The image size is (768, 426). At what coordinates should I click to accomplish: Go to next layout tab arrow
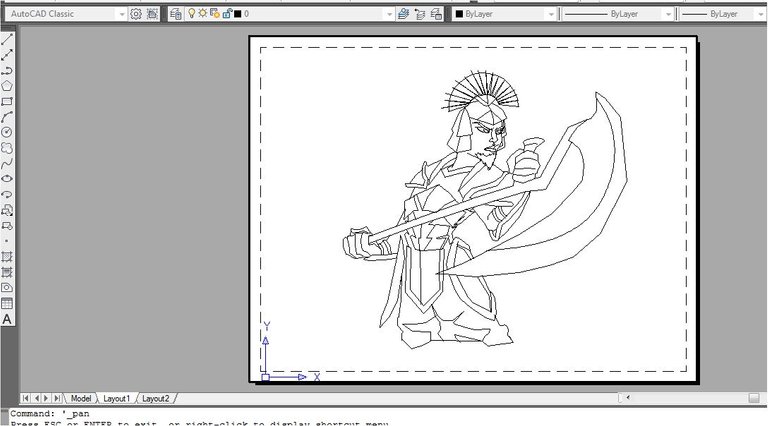pos(47,399)
